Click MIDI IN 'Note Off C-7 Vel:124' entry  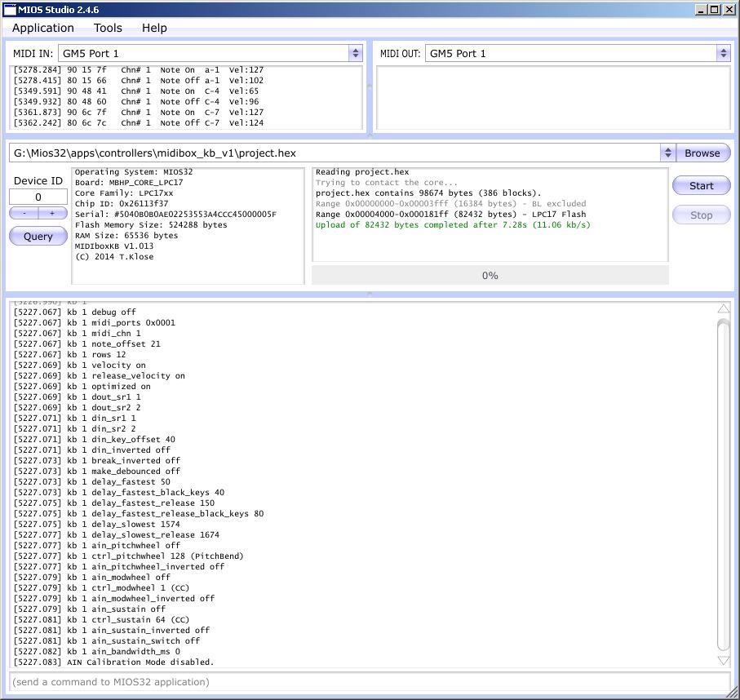pyautogui.click(x=138, y=122)
